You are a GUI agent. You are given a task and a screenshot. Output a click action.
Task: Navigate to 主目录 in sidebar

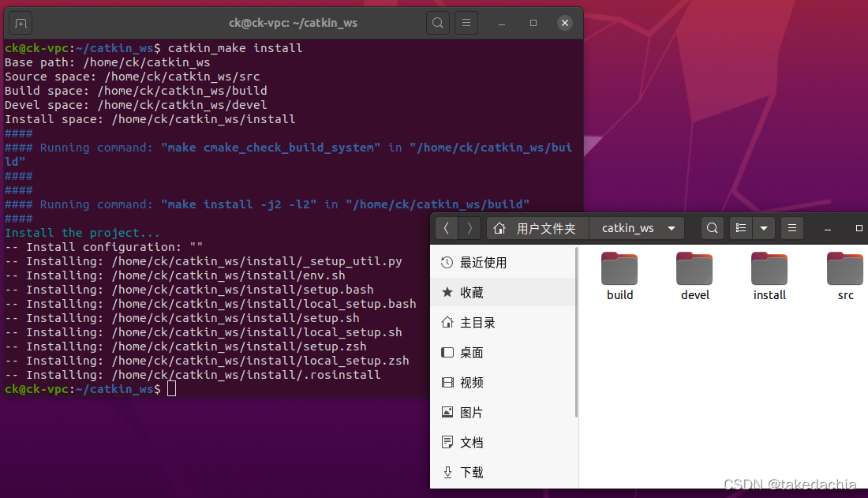[477, 323]
